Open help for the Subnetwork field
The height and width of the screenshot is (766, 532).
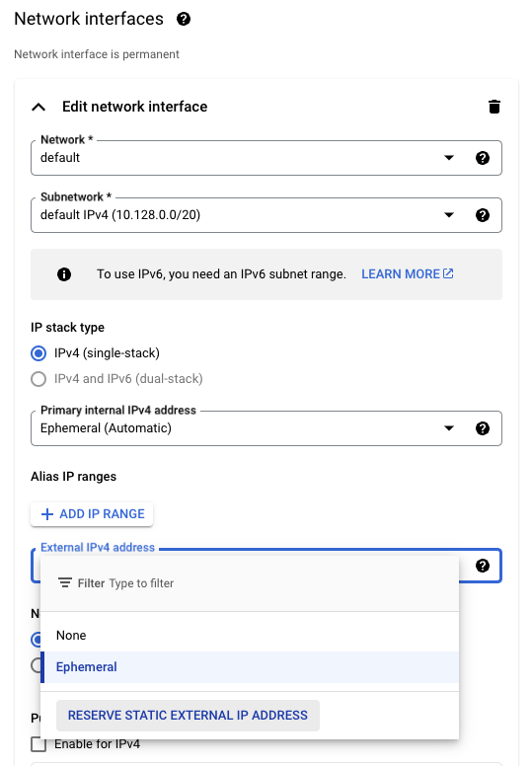click(483, 215)
